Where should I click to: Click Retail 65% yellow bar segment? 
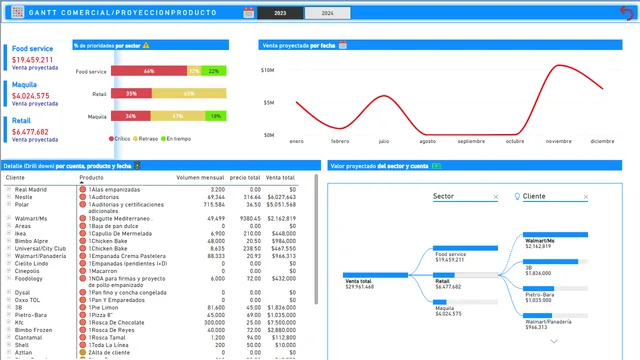(x=189, y=93)
